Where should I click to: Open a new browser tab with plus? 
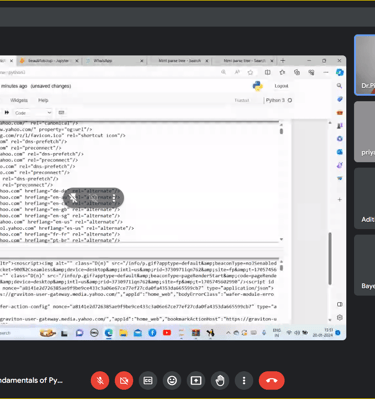pyautogui.click(x=283, y=61)
